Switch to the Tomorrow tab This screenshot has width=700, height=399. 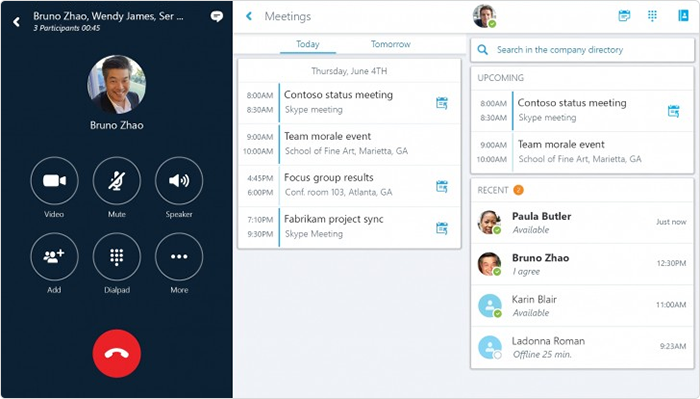tap(391, 44)
